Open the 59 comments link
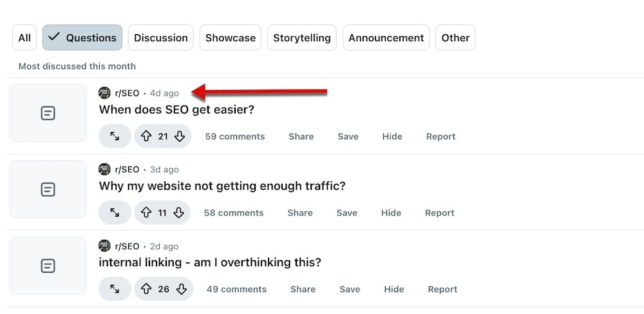 pyautogui.click(x=235, y=137)
